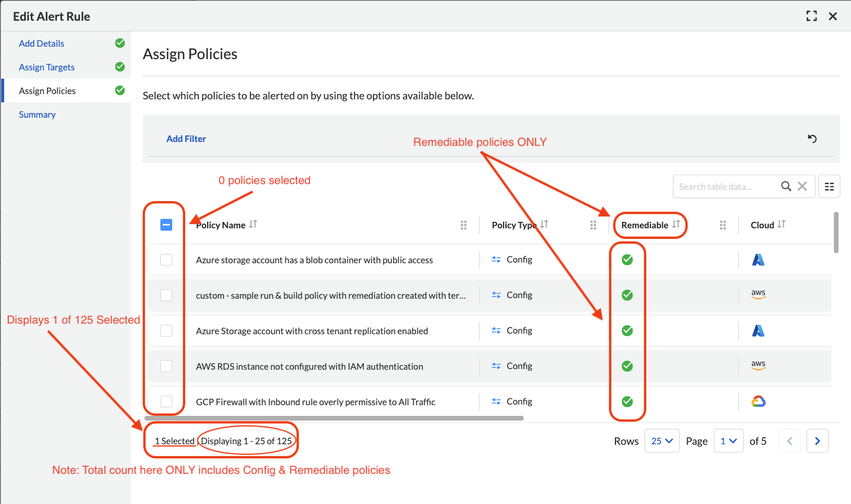Switch to Assign Targets step
The image size is (851, 504).
coord(47,67)
